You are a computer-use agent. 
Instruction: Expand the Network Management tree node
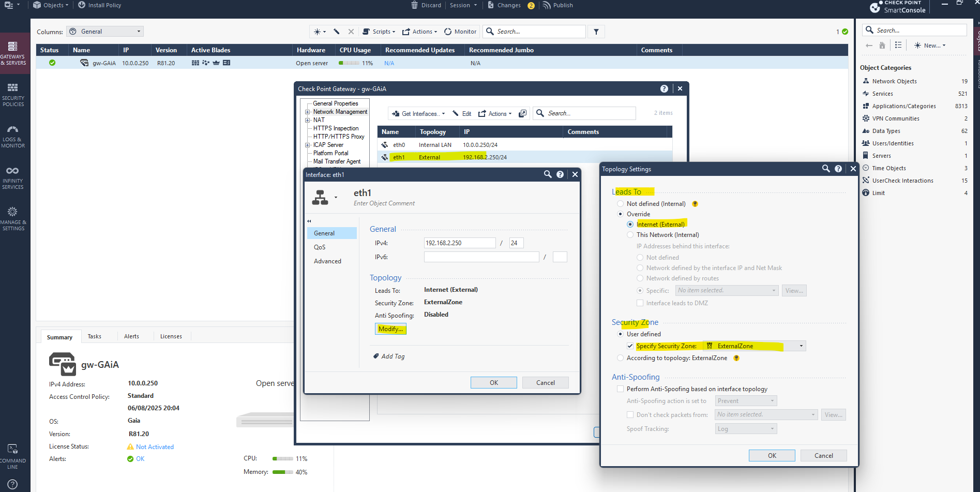(x=308, y=112)
